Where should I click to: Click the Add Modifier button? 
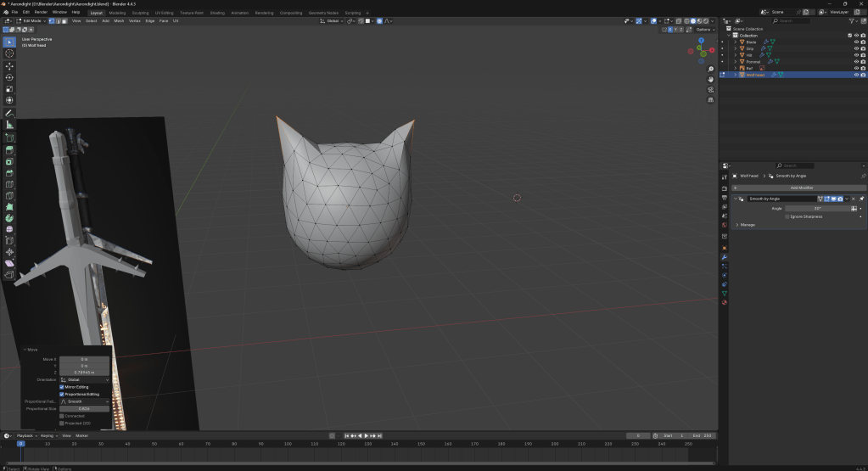[800, 188]
